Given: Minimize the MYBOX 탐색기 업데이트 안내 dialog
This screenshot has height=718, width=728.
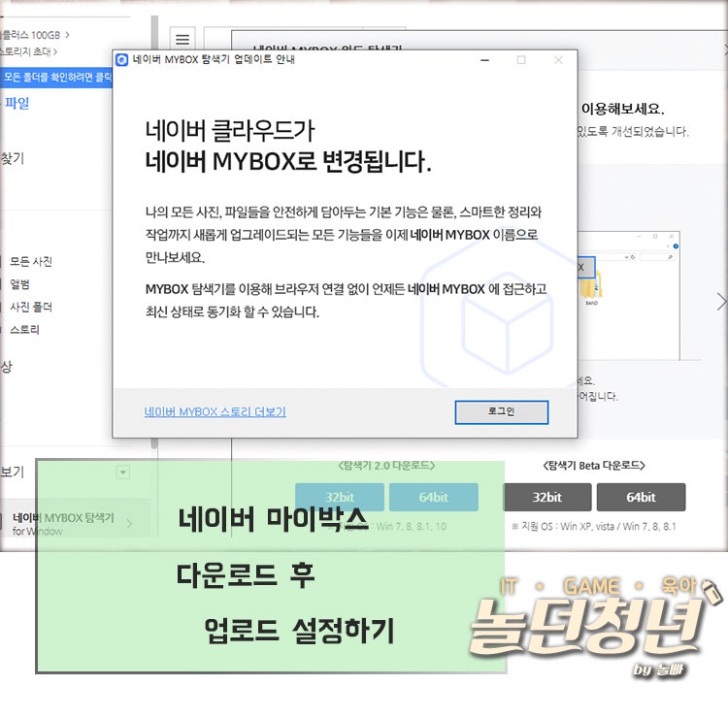Looking at the screenshot, I should [x=484, y=60].
